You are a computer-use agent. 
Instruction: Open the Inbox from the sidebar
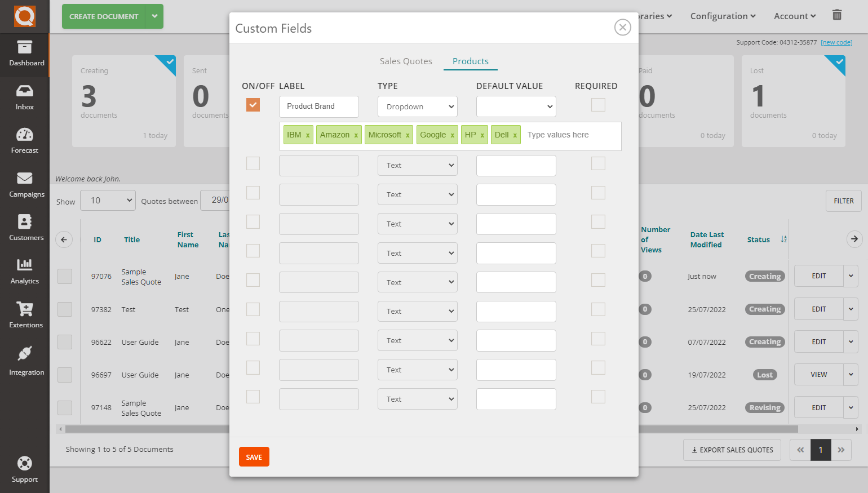24,97
